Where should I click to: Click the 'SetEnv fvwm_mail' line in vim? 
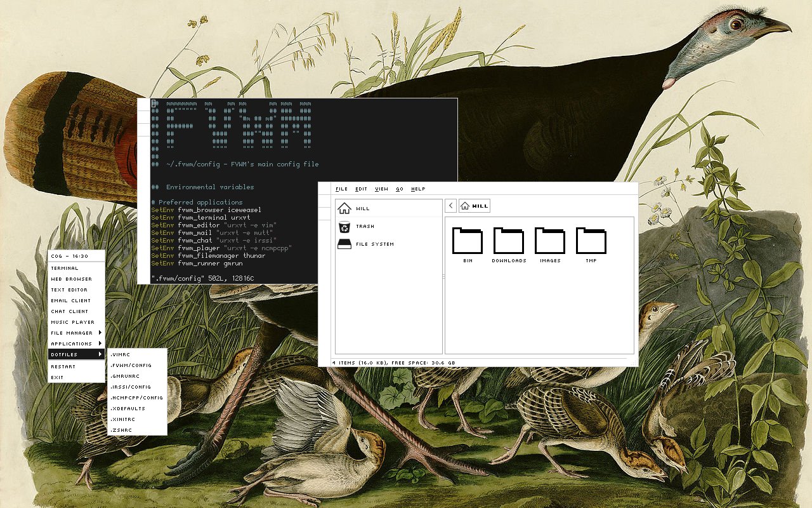[212, 232]
